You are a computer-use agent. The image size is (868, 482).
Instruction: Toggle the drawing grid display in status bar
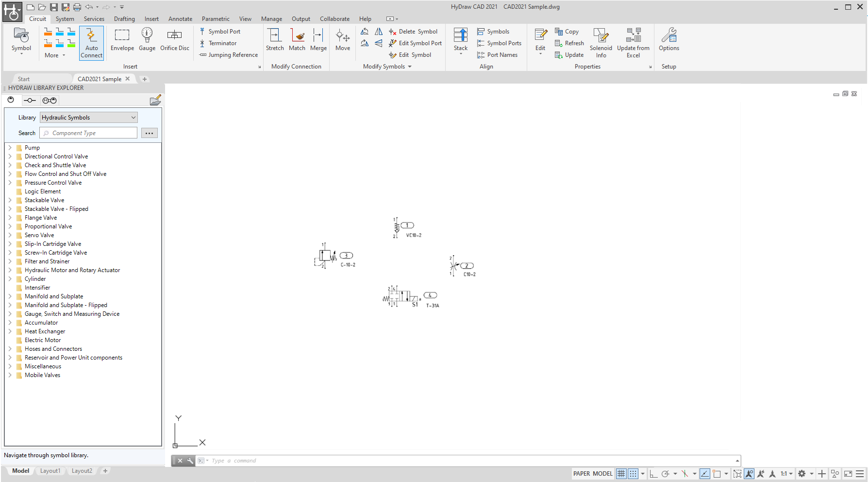pos(621,474)
